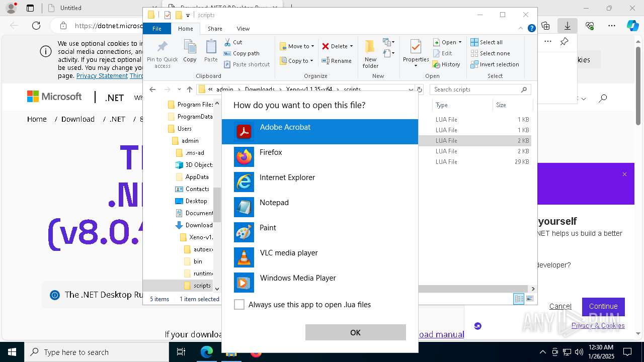Image resolution: width=644 pixels, height=362 pixels.
Task: Select the bin folder in tree
Action: tap(193, 261)
